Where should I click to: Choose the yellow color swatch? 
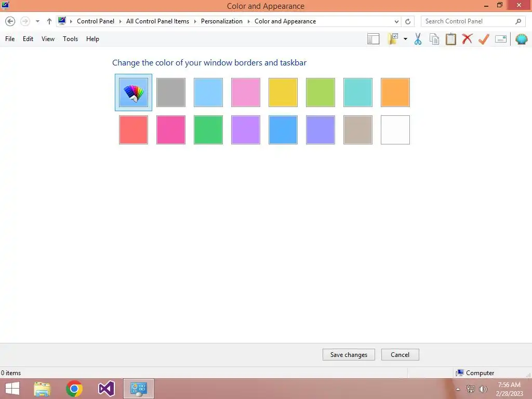283,92
